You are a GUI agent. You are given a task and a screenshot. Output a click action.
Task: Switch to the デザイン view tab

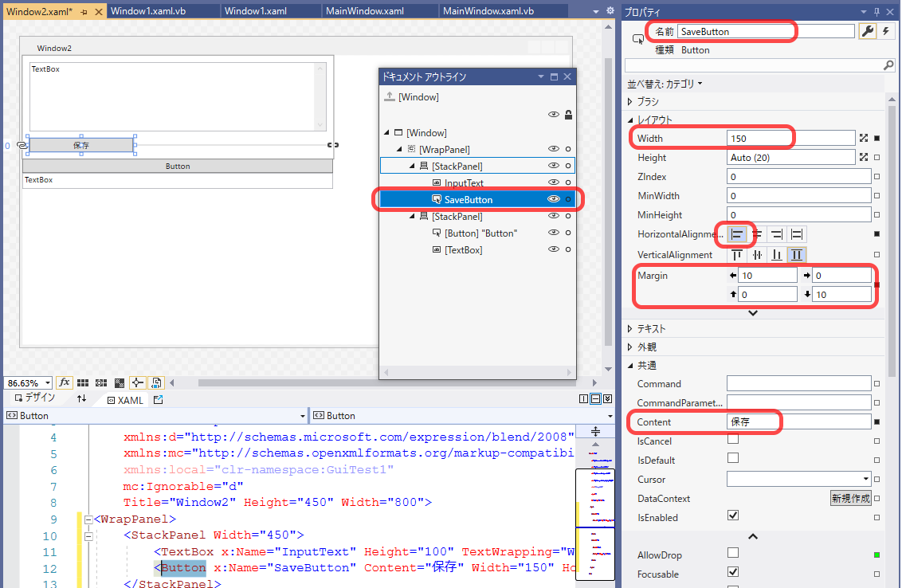(x=34, y=398)
